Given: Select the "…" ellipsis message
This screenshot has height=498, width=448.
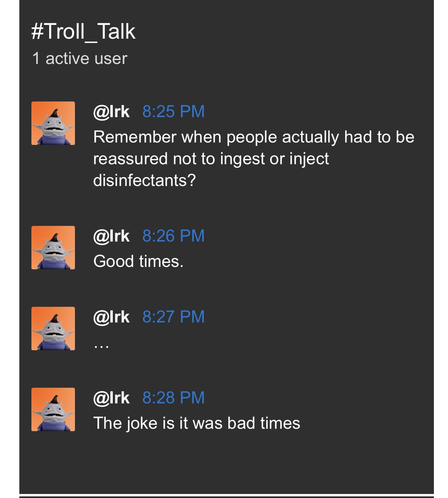Looking at the screenshot, I should click(101, 344).
